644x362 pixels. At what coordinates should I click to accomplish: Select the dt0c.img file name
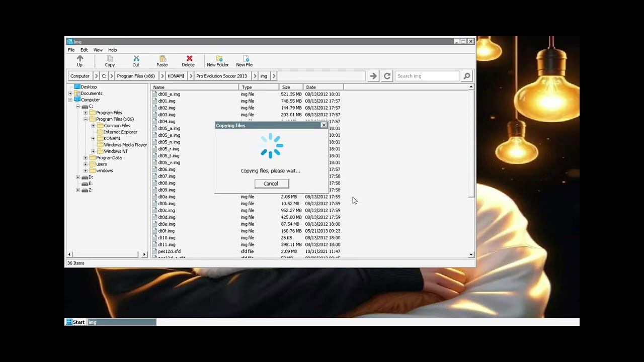coord(167,210)
